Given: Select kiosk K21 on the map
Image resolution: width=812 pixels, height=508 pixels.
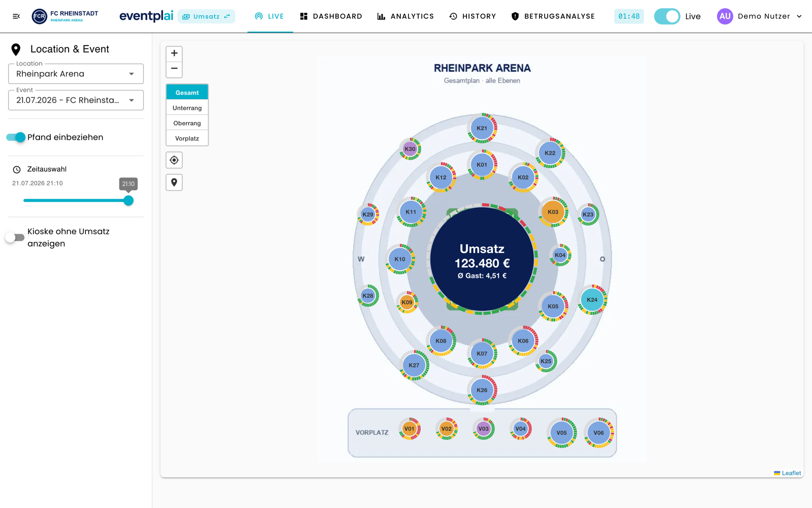Looking at the screenshot, I should click(x=482, y=128).
